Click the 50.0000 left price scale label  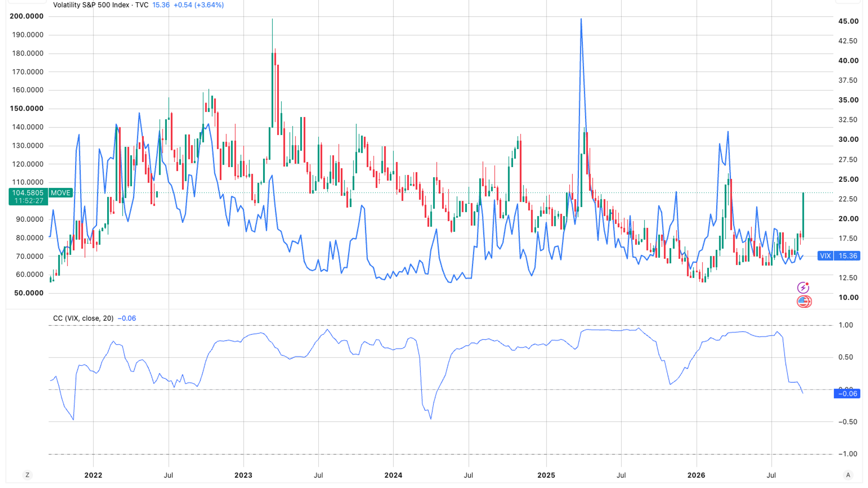pos(28,293)
